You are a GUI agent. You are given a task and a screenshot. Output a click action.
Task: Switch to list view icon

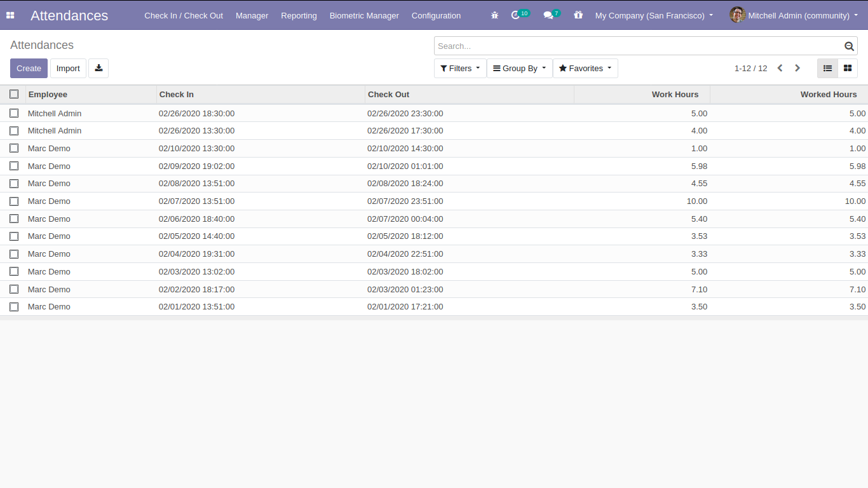[x=827, y=69]
